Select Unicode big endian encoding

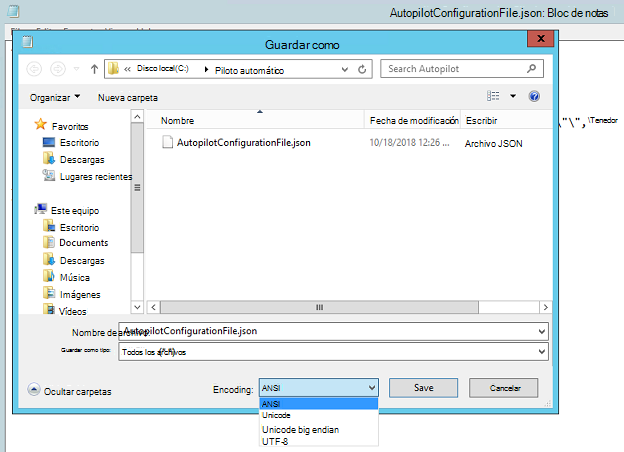click(318, 430)
